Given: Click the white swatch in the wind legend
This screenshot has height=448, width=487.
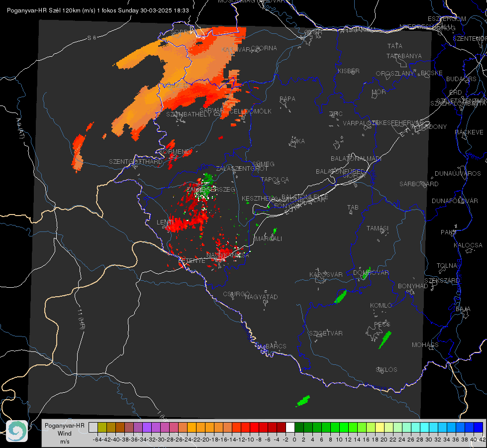Looking at the screenshot, I should point(290,427).
